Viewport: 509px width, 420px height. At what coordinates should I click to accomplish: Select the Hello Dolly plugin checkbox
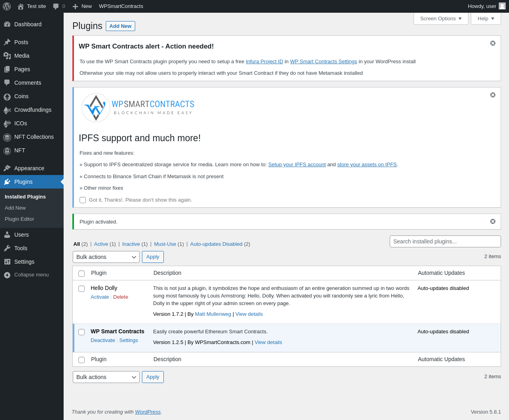82,289
